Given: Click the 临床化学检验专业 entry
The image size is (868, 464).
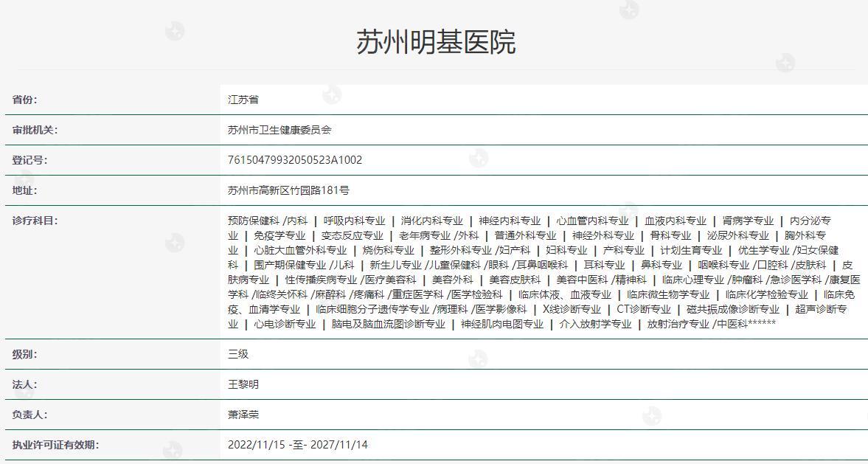Looking at the screenshot, I should (767, 294).
